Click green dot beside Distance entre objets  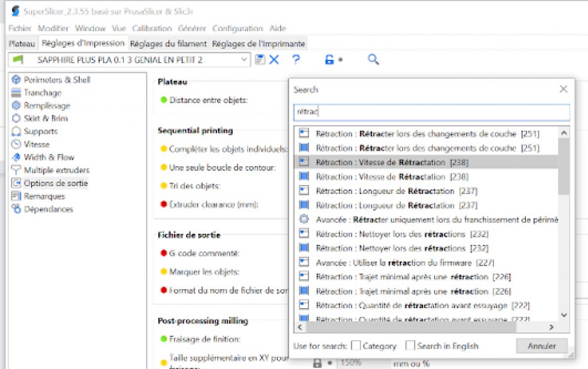[164, 100]
